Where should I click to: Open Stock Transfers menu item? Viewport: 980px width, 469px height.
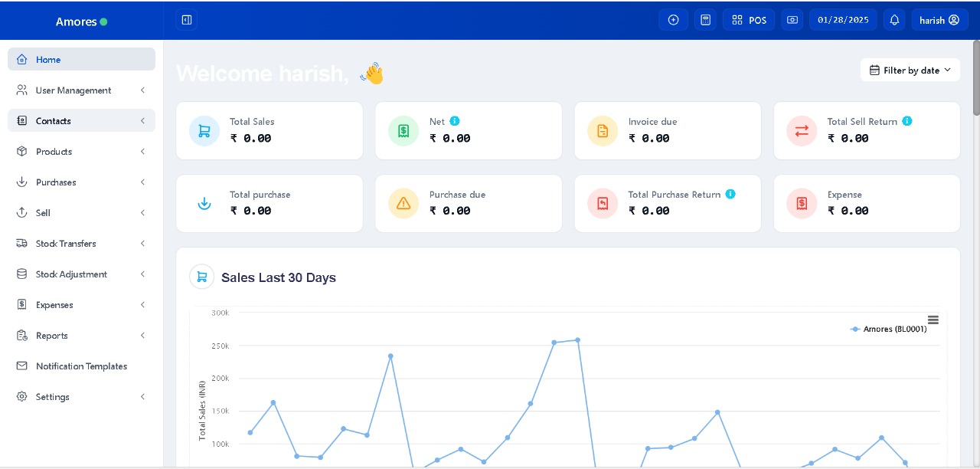(81, 243)
